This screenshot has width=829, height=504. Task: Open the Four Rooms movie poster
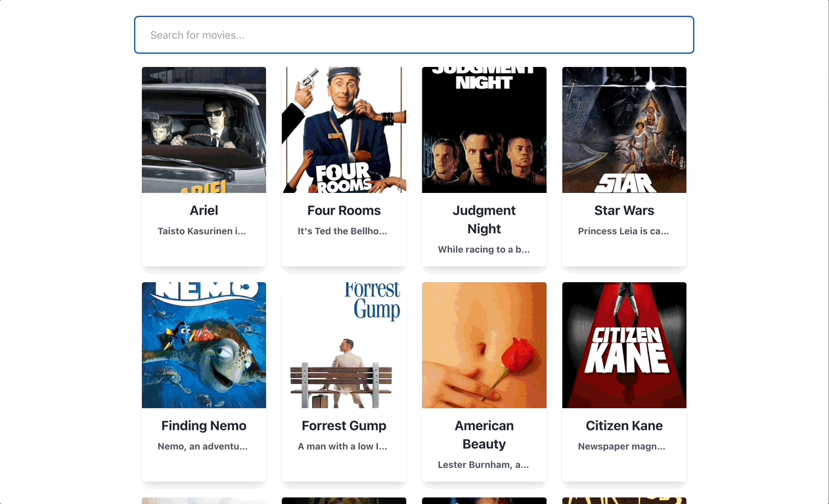[344, 129]
